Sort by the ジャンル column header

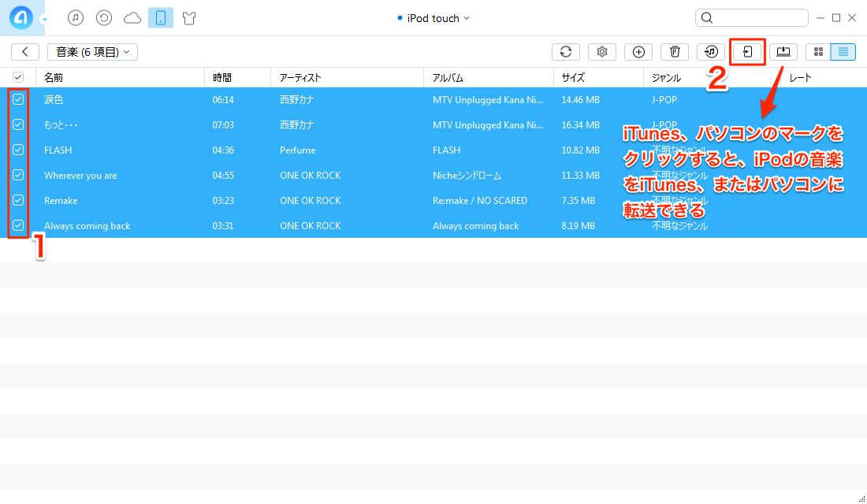click(x=666, y=78)
